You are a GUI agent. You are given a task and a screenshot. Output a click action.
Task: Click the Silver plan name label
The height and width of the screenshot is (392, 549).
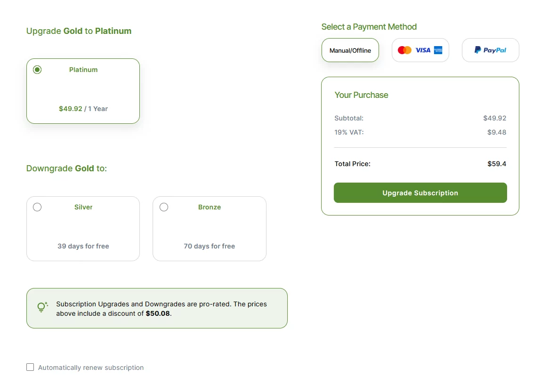pos(83,207)
